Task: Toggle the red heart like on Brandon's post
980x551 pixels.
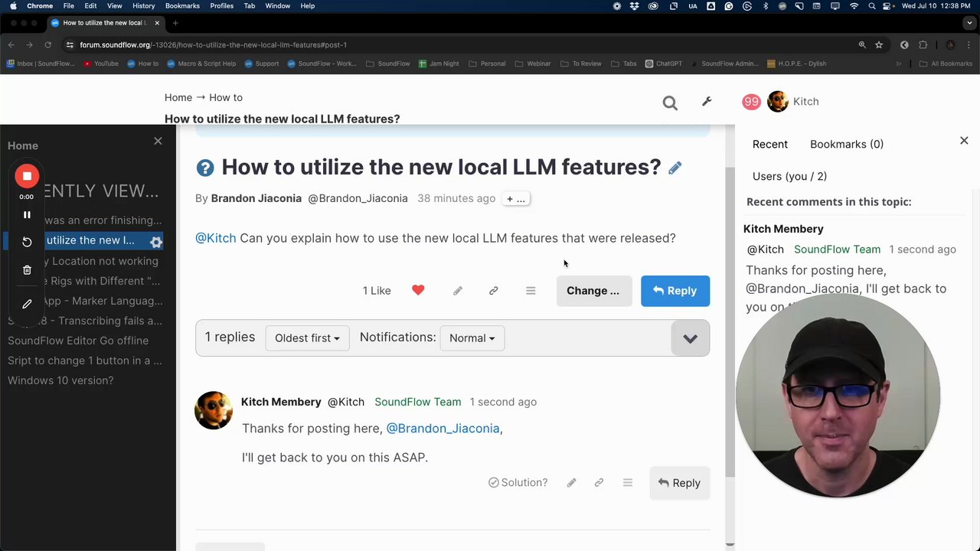Action: coord(418,290)
